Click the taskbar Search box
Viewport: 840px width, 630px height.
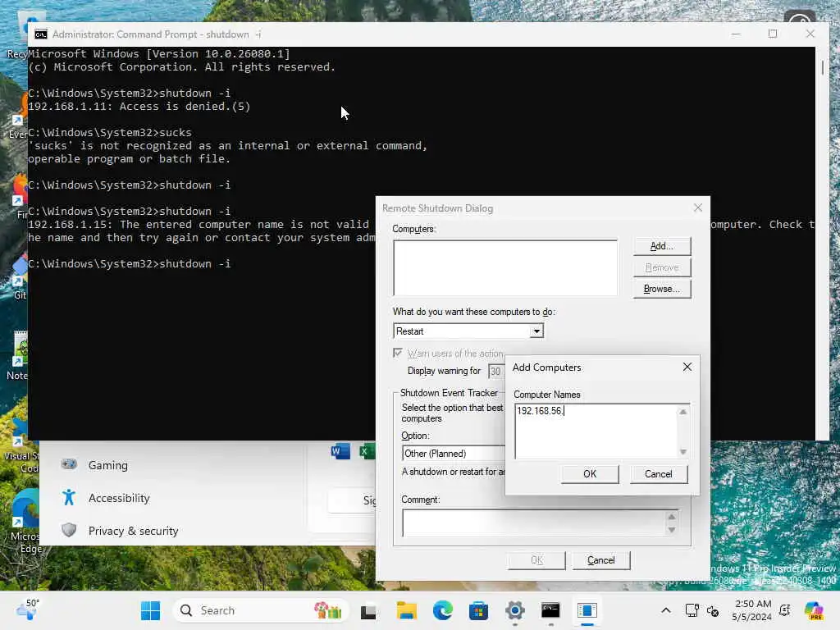pyautogui.click(x=261, y=610)
